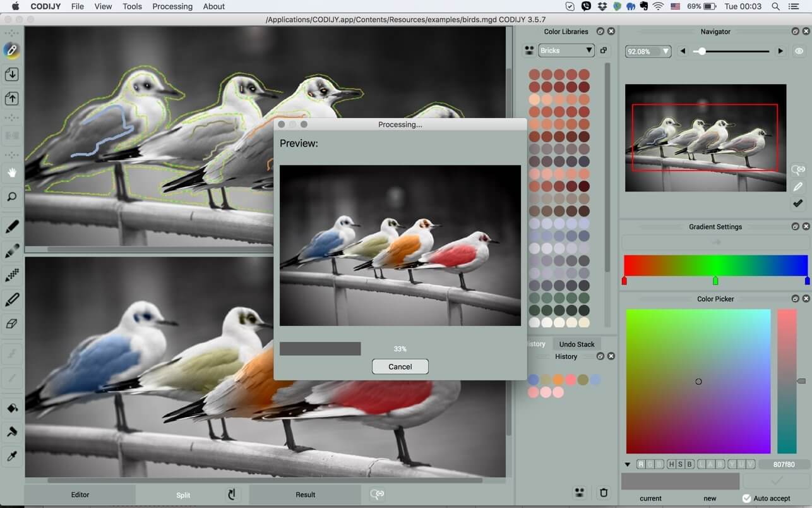Open the color library mask icon
The height and width of the screenshot is (508, 812).
coord(529,51)
